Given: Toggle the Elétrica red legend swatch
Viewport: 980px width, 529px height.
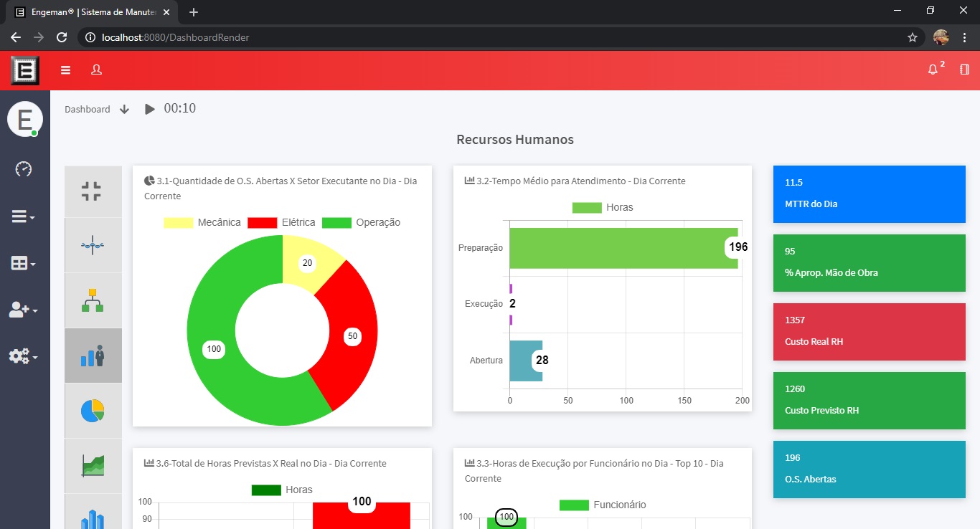Looking at the screenshot, I should [262, 222].
